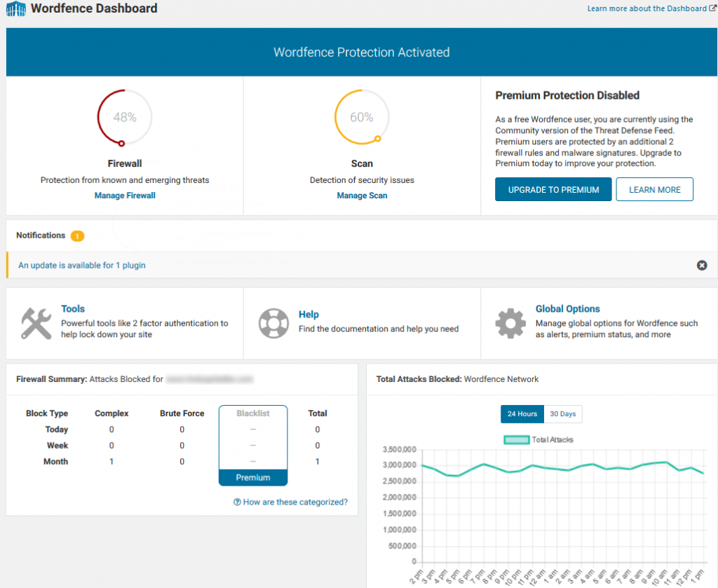Viewport: 718px width, 588px height.
Task: Click the Blacklist column header
Action: click(253, 413)
